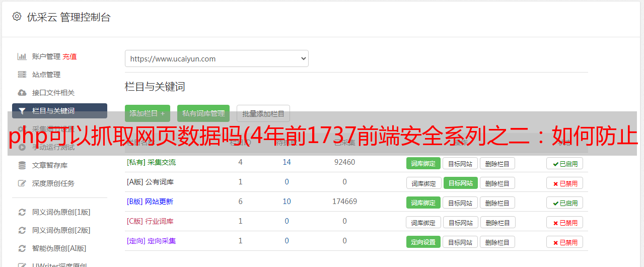Click green 目标网站 in the 公有词库 row
The image size is (644, 267).
coord(461,183)
